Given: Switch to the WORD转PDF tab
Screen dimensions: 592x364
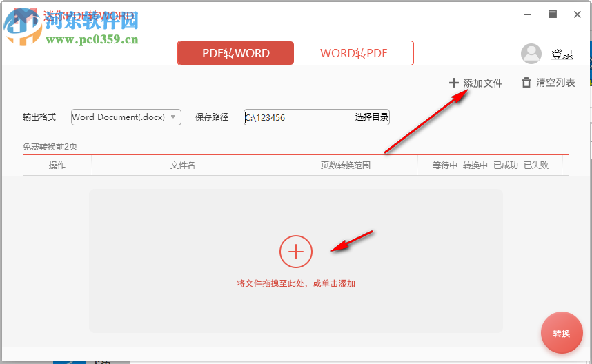Looking at the screenshot, I should [354, 53].
